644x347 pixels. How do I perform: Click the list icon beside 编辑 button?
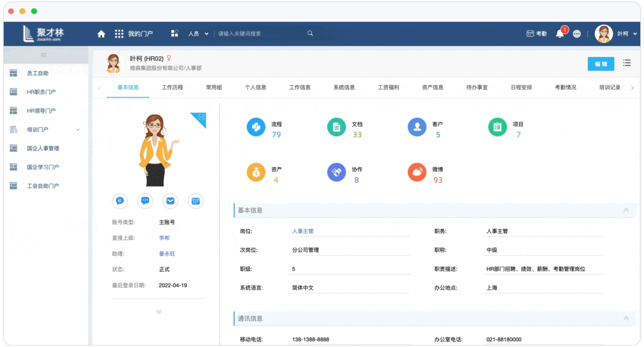pyautogui.click(x=626, y=63)
